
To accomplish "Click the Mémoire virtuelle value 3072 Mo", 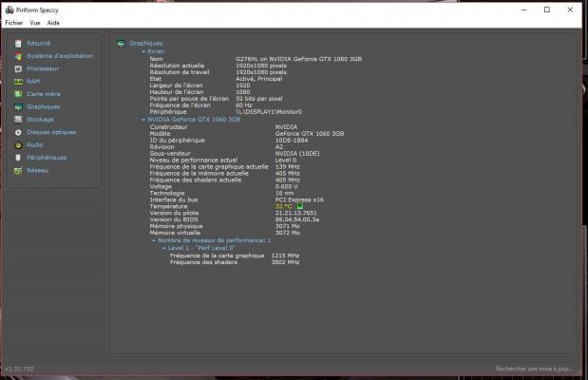I will click(287, 233).
